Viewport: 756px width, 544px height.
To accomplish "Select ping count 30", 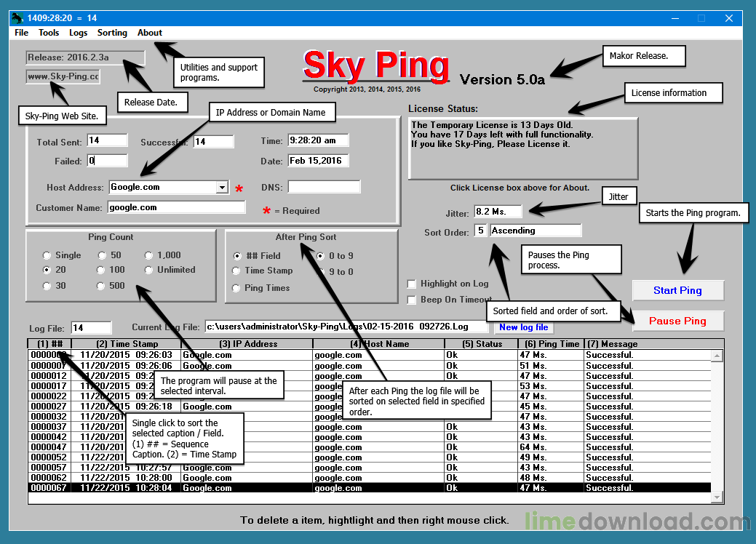I will coord(54,286).
